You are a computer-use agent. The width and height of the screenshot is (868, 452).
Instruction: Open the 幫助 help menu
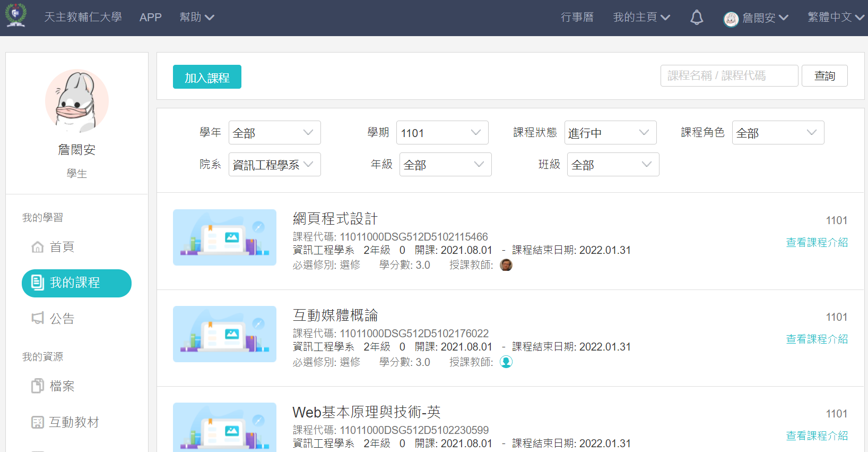[197, 18]
